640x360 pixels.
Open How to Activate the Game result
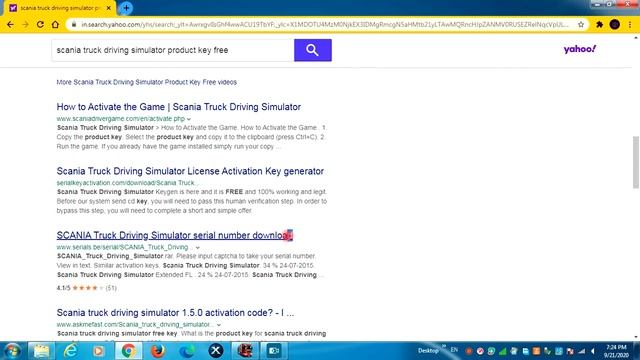(x=179, y=107)
